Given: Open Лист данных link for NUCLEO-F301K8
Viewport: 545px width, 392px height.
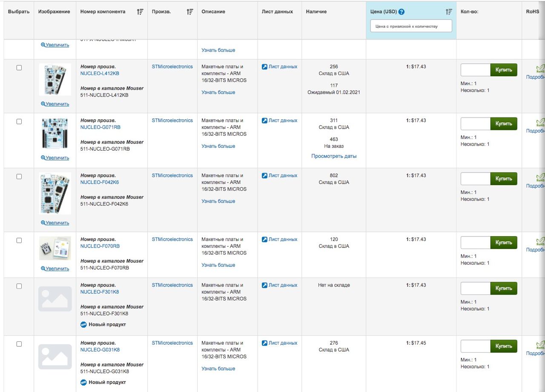Looking at the screenshot, I should 283,286.
